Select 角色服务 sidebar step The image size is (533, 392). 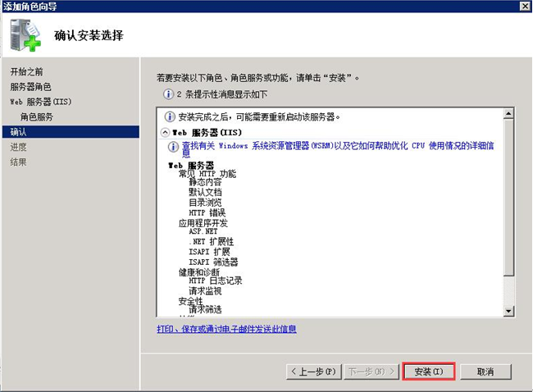(37, 116)
